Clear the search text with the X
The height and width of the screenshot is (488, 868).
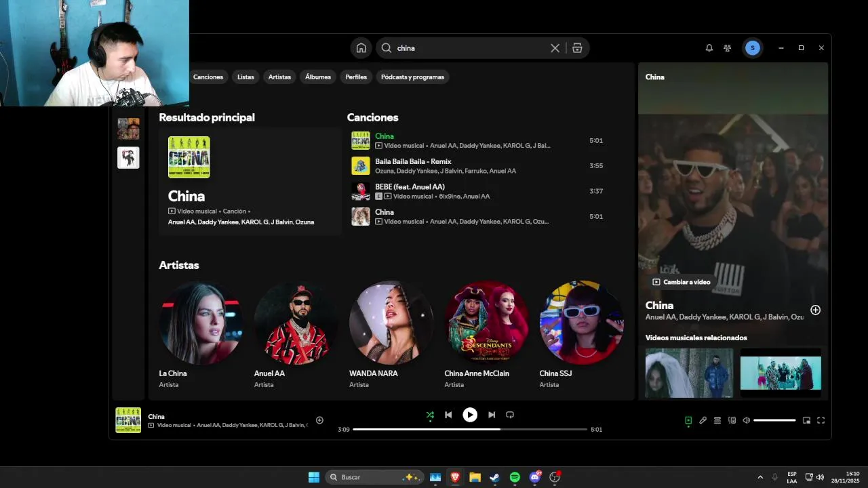[x=555, y=48]
